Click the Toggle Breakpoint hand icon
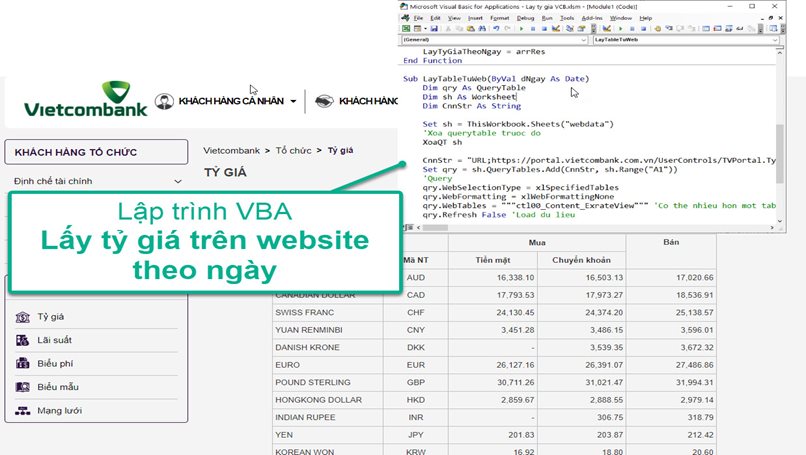Viewport: 806px width, 455px height. pyautogui.click(x=658, y=28)
